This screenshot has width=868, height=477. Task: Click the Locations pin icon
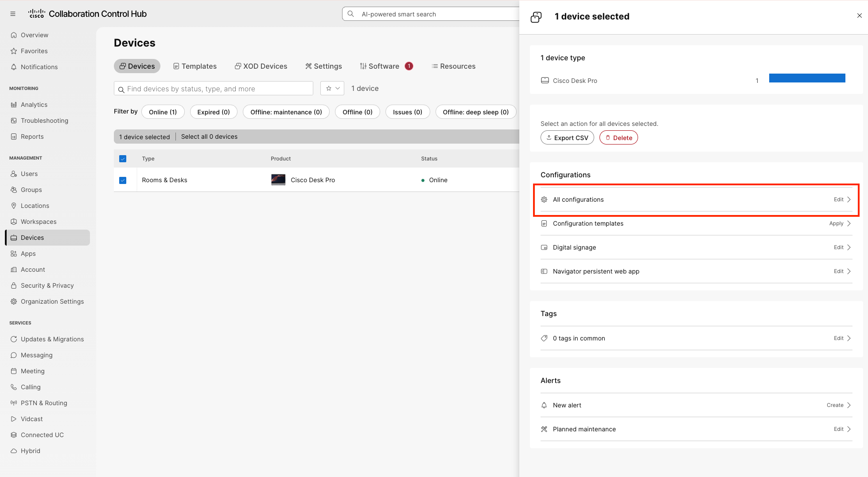14,206
